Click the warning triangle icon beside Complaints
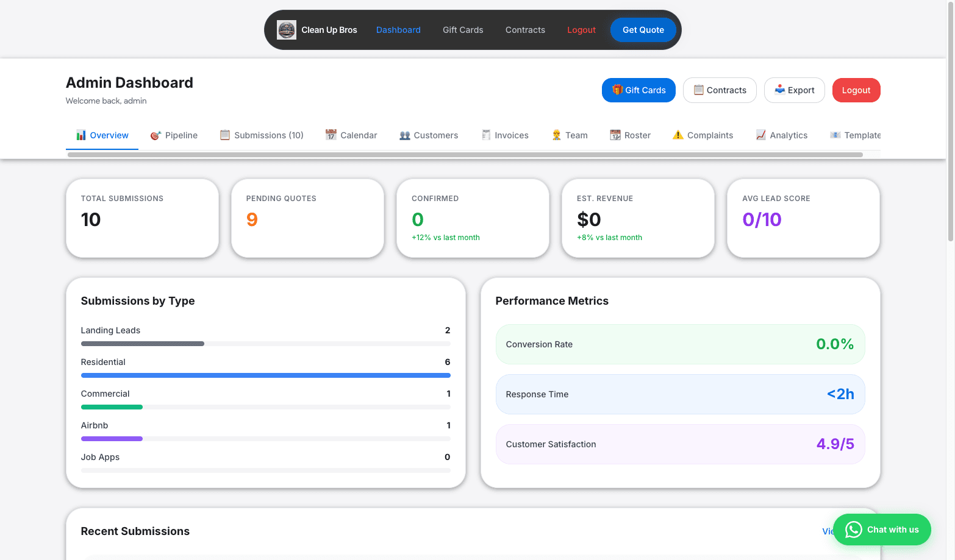Screen dimensions: 955x560 pos(678,135)
